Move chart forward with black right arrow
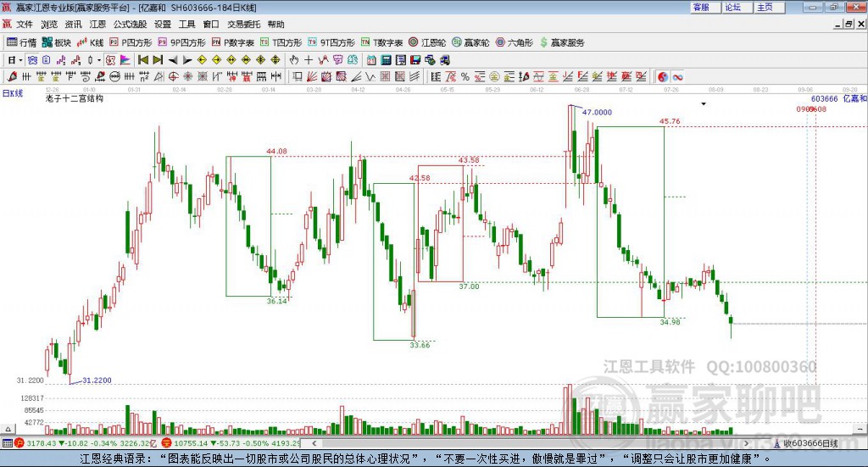Screen dimensions: 868x467 pos(187,60)
